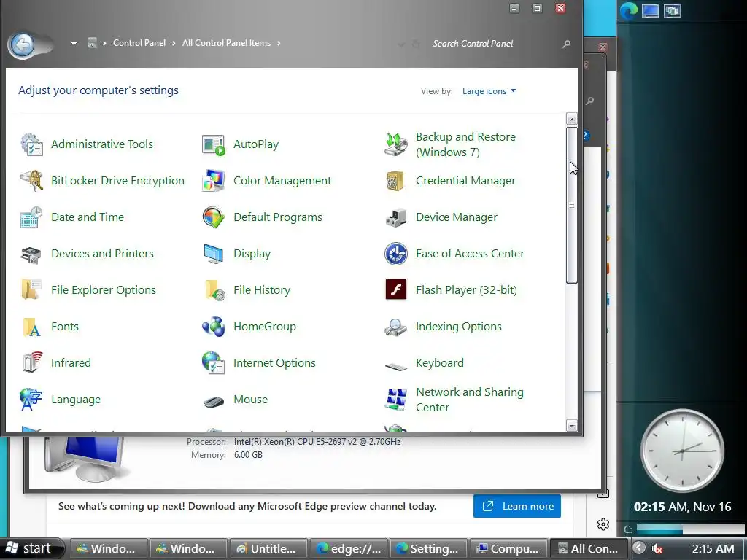Click the muted volume tray icon
This screenshot has height=560, width=747.
(x=657, y=549)
